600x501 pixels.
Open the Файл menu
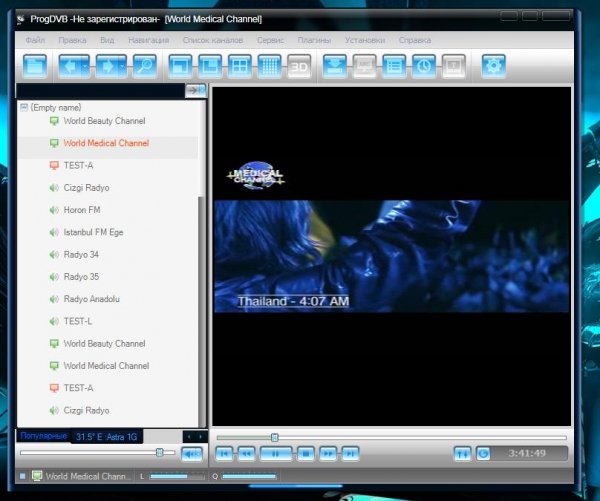[35, 40]
